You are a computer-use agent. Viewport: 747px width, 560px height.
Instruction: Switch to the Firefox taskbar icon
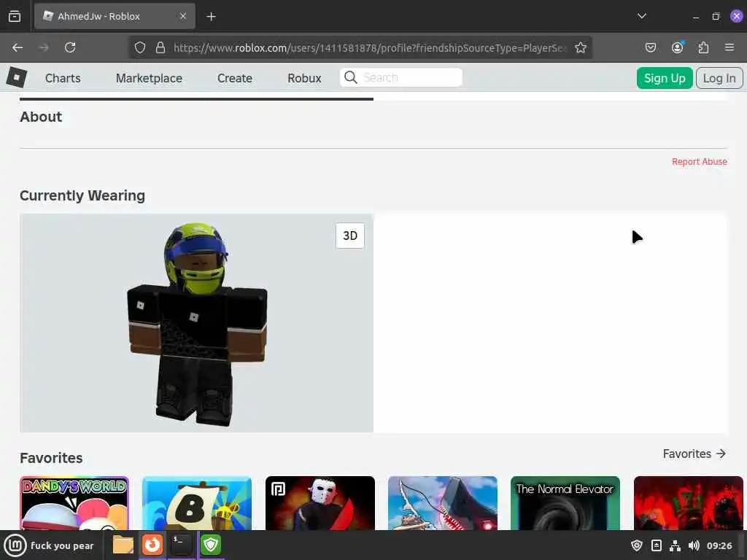click(x=152, y=545)
